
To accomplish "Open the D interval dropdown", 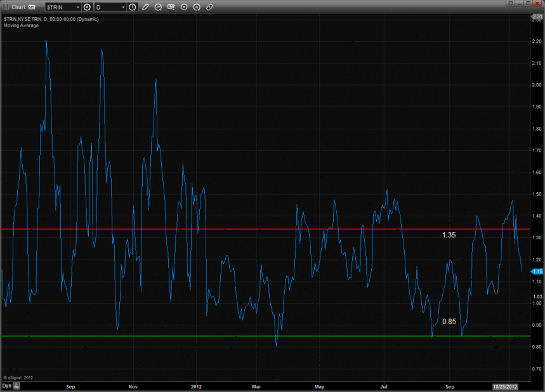I will point(122,7).
